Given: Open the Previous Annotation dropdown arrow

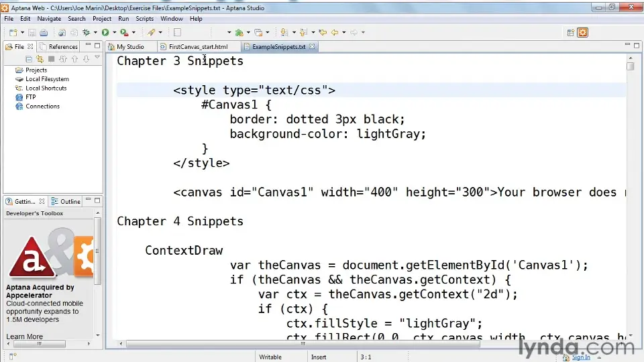Looking at the screenshot, I should pos(313,32).
